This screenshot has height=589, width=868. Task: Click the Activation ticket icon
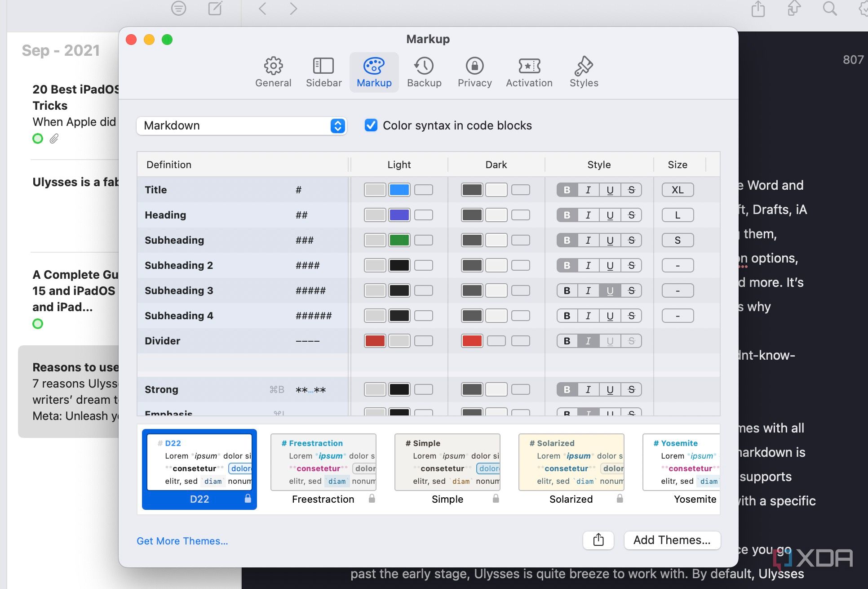(x=529, y=66)
